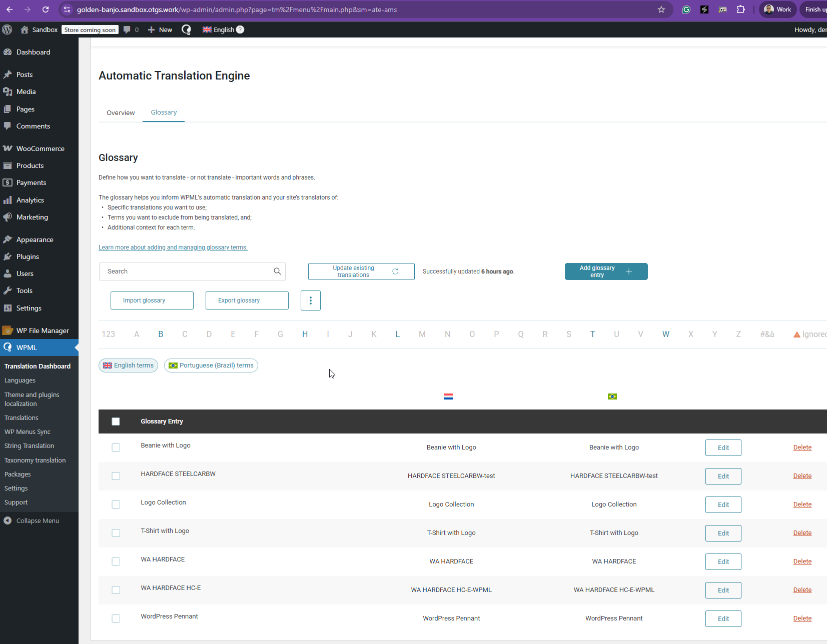Click the WordPress logo in admin bar
This screenshot has height=644, width=827.
pos(7,29)
